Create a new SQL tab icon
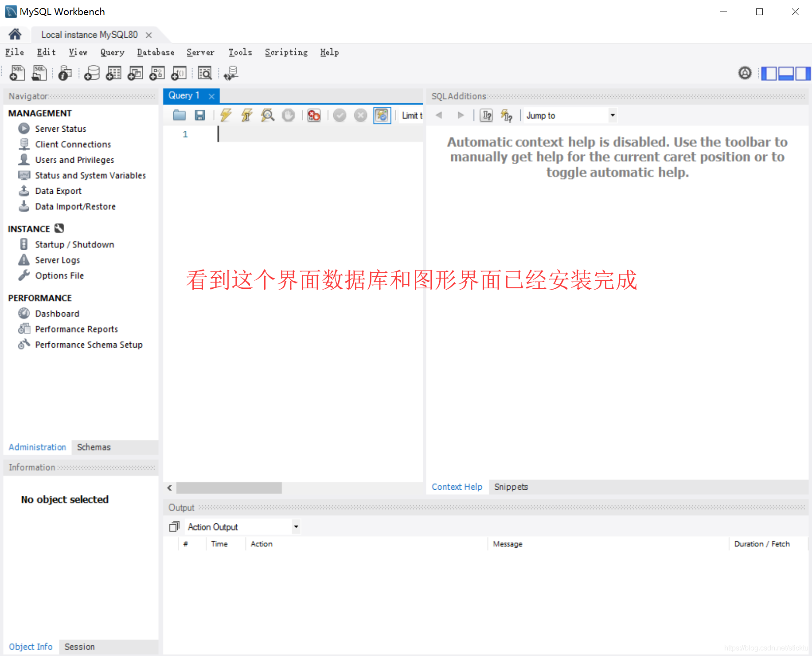This screenshot has width=812, height=656. (x=17, y=73)
